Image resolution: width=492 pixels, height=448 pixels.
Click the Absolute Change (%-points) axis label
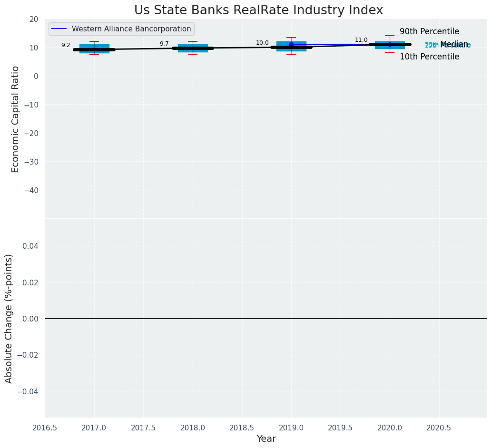click(x=9, y=318)
